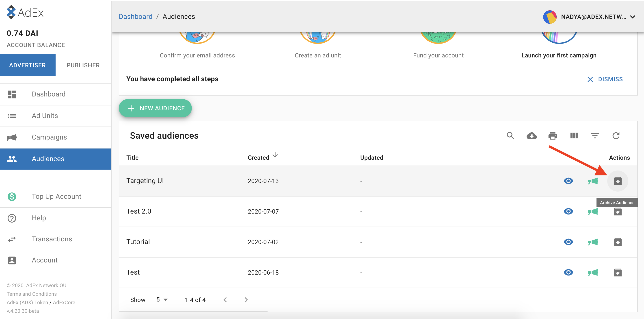Viewport: 644px width, 319px height.
Task: Switch to the PUBLISHER tab
Action: click(x=83, y=65)
